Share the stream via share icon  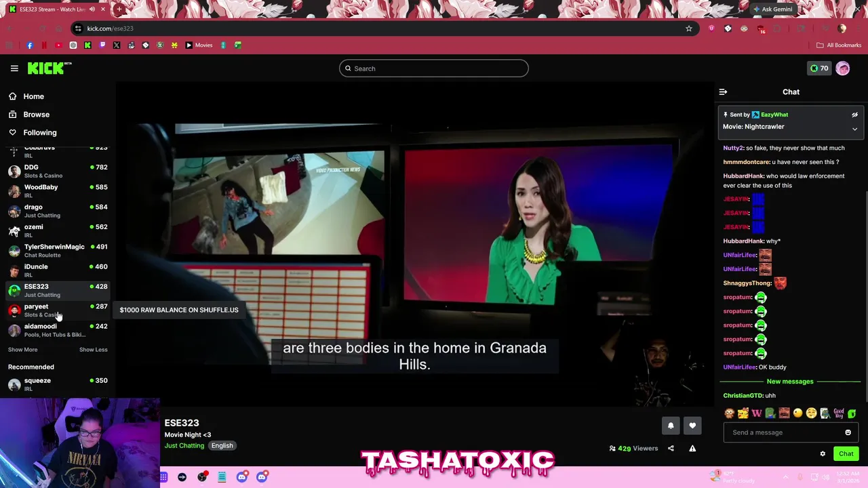(671, 448)
